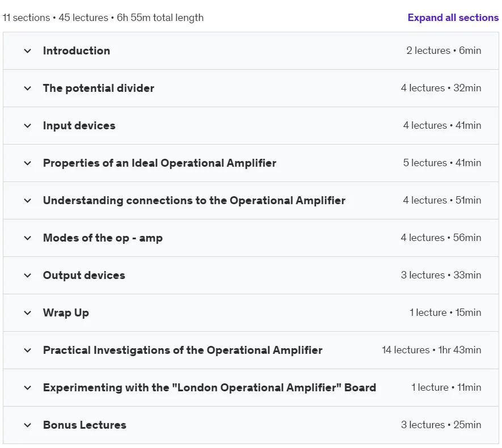Select the Introduction section title
The width and height of the screenshot is (502, 448).
pos(77,50)
